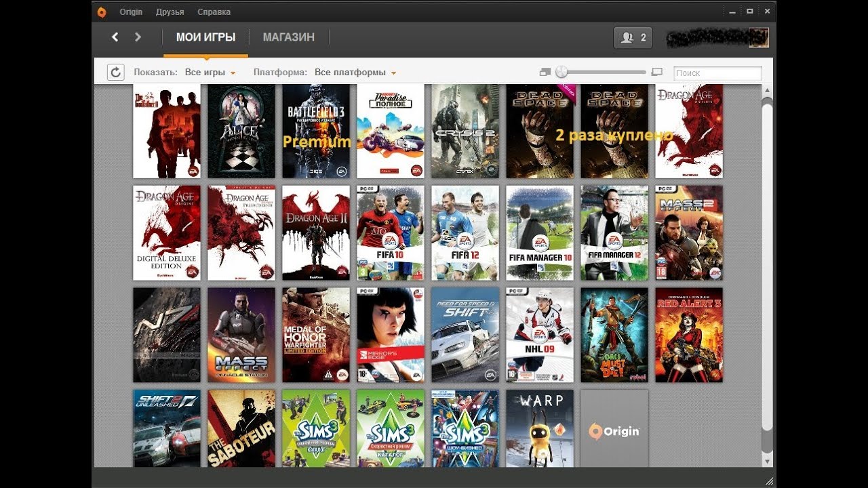Click into the Поиск search field
Image resolution: width=868 pixels, height=488 pixels.
point(717,73)
